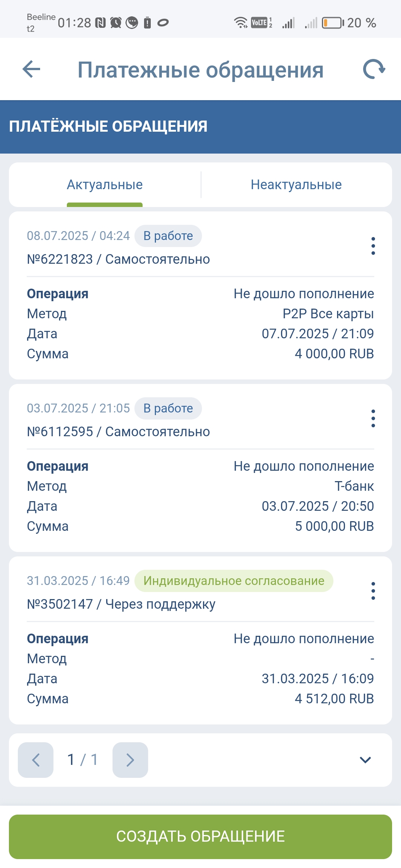Viewport: 401px width, 868px height.
Task: Tap the 1 / 1 page indicator
Action: coord(83,760)
